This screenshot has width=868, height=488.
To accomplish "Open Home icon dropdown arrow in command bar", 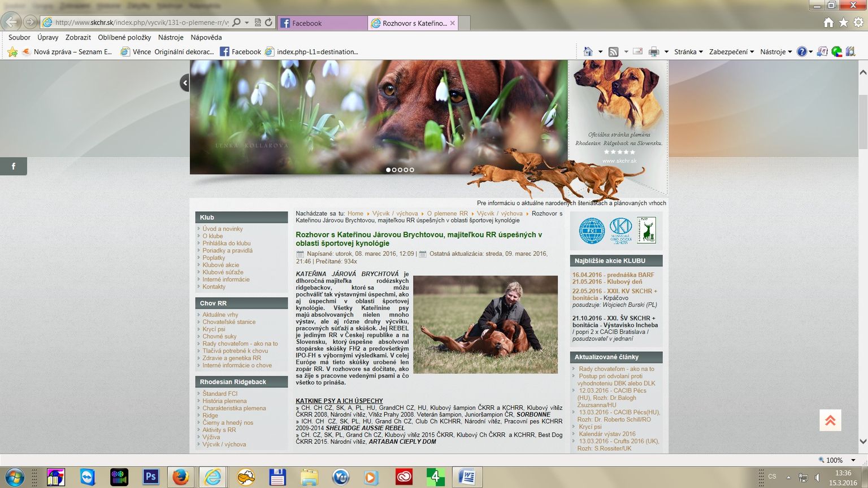I will click(x=600, y=51).
